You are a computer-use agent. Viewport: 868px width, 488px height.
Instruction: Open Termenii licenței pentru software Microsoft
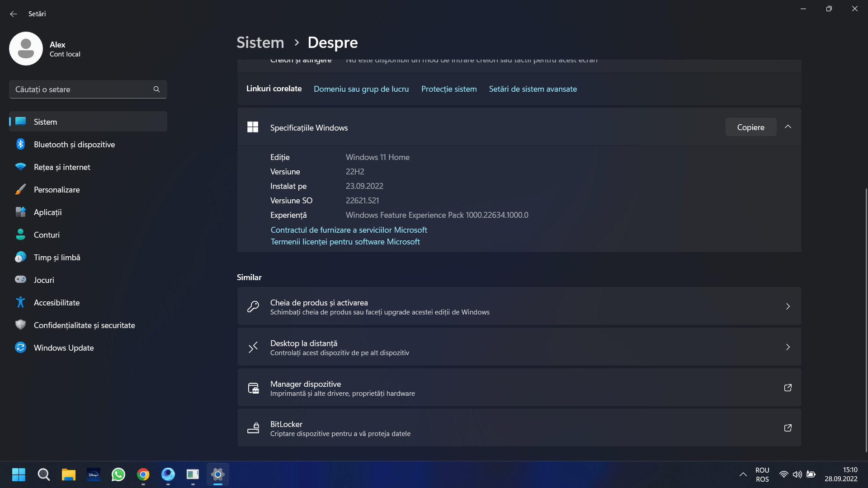click(x=345, y=242)
